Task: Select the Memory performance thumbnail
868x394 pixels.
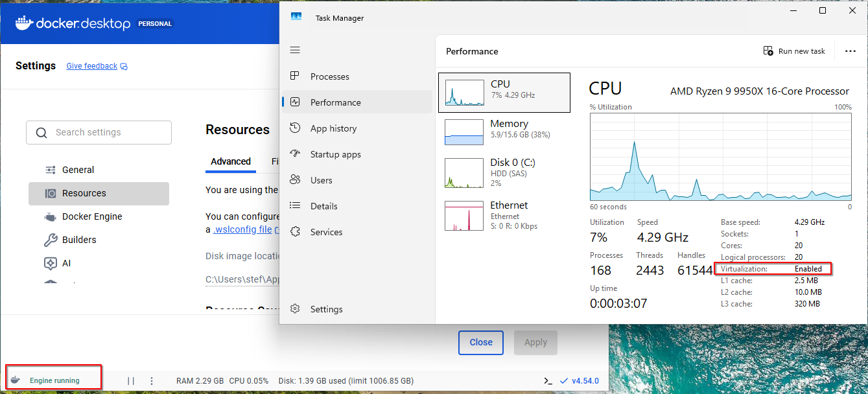Action: tap(504, 132)
